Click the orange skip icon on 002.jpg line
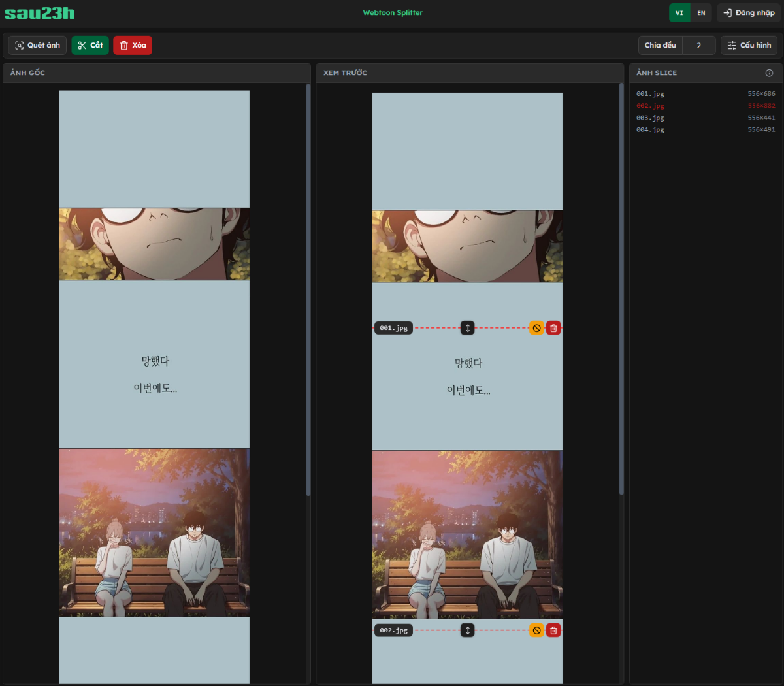The image size is (784, 686). tap(536, 630)
